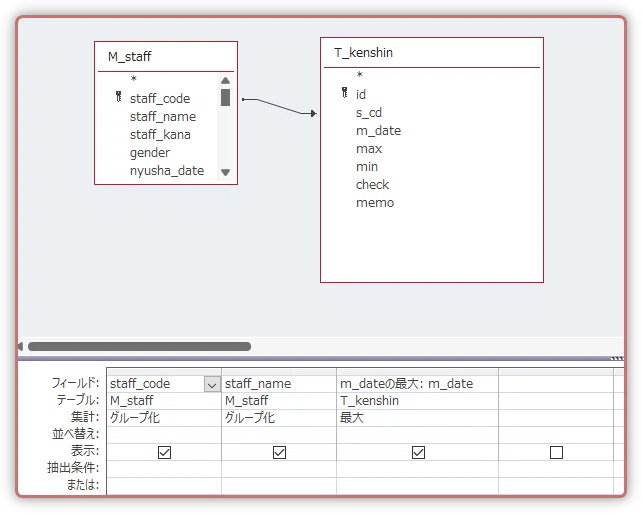The image size is (642, 513).
Task: Select s_cd field in T_kenshin list
Action: pos(369,113)
